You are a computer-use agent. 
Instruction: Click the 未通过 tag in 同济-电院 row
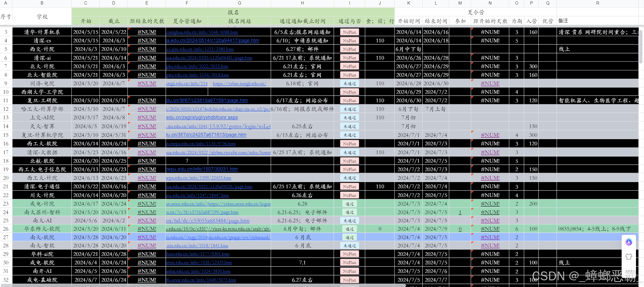(x=349, y=84)
